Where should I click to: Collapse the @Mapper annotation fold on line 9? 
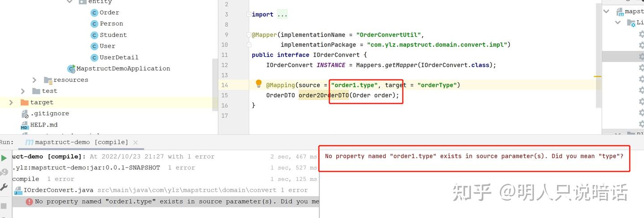click(249, 34)
